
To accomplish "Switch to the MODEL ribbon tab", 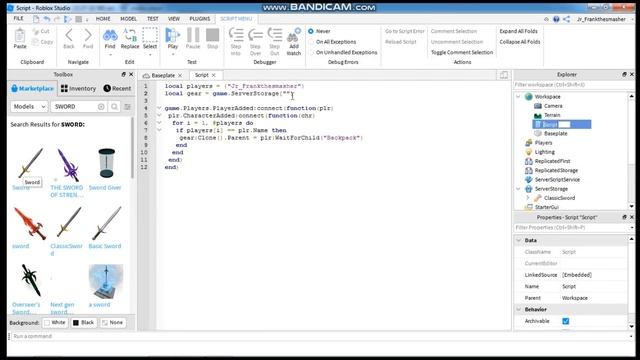I will [128, 19].
